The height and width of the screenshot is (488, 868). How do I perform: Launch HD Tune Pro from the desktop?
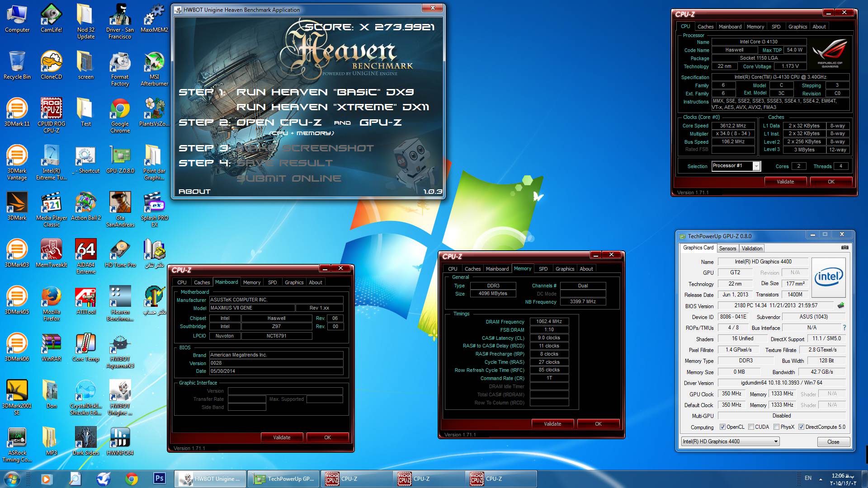click(120, 253)
